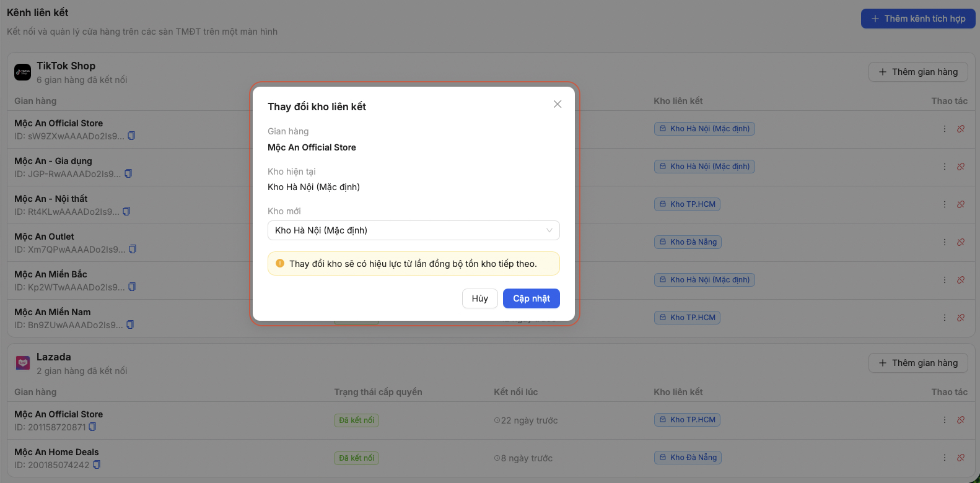Unlink Lazada Mộc An Official Store
This screenshot has height=483, width=980.
961,420
